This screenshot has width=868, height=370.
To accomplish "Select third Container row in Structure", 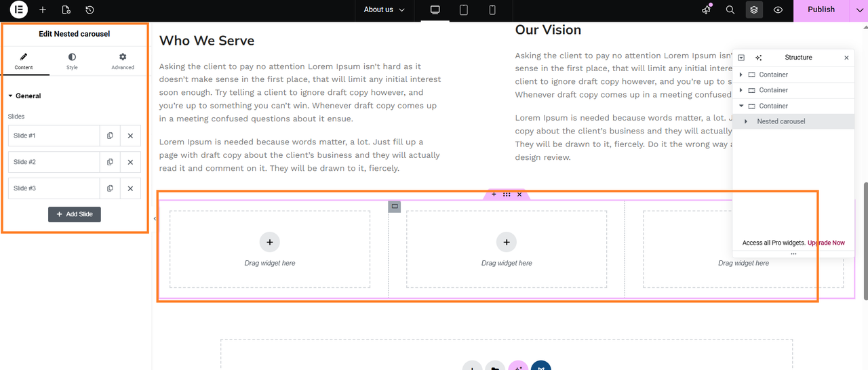I will [793, 106].
